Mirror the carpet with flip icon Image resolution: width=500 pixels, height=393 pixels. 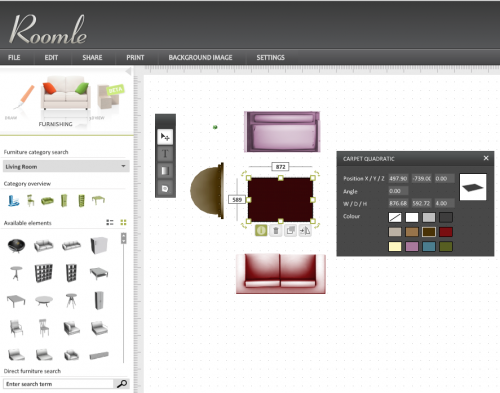(x=305, y=230)
